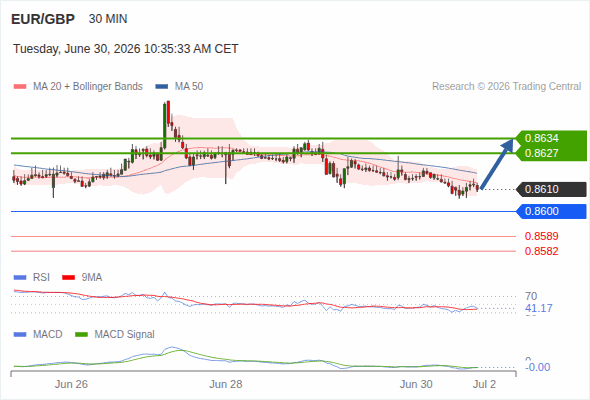
Task: Click the RSI value 41.17 readout
Action: pyautogui.click(x=539, y=308)
